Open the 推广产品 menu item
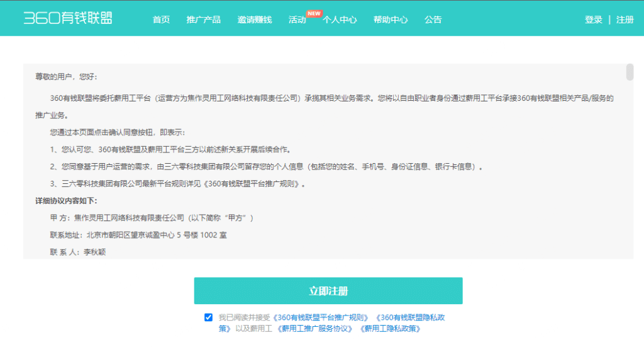Viewport: 644px width, 347px height. pyautogui.click(x=203, y=20)
